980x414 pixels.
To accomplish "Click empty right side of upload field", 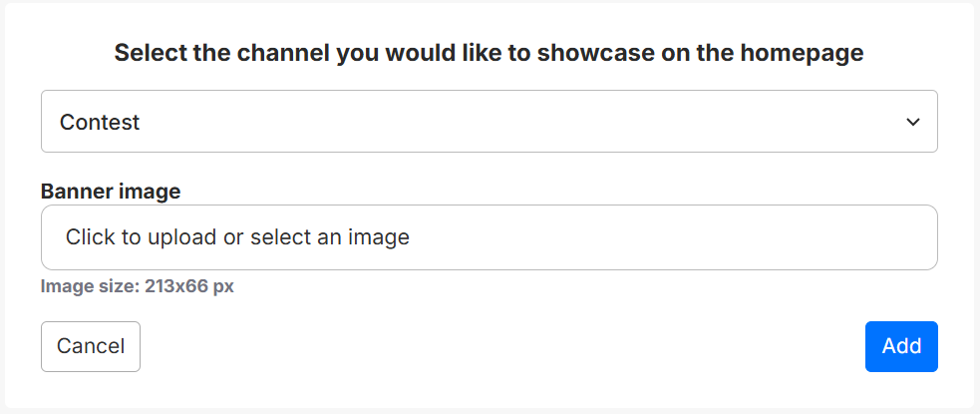I will click(x=748, y=237).
